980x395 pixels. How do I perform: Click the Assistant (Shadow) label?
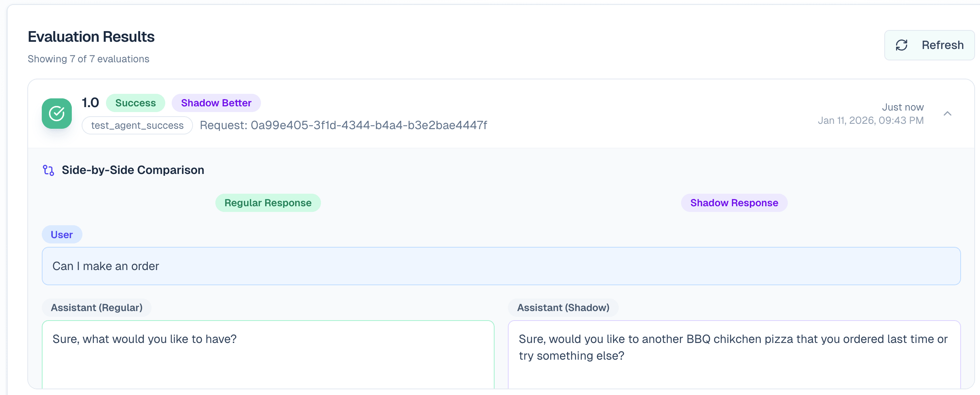click(563, 308)
